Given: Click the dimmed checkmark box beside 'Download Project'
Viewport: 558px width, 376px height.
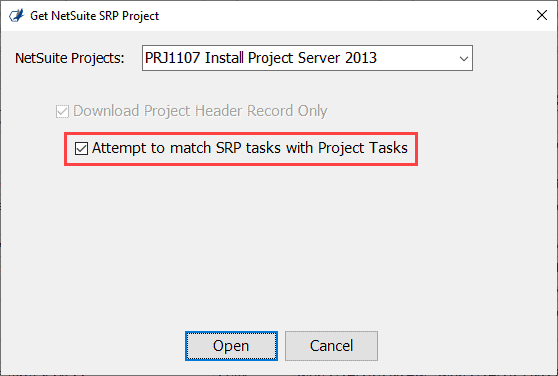Looking at the screenshot, I should 62,111.
